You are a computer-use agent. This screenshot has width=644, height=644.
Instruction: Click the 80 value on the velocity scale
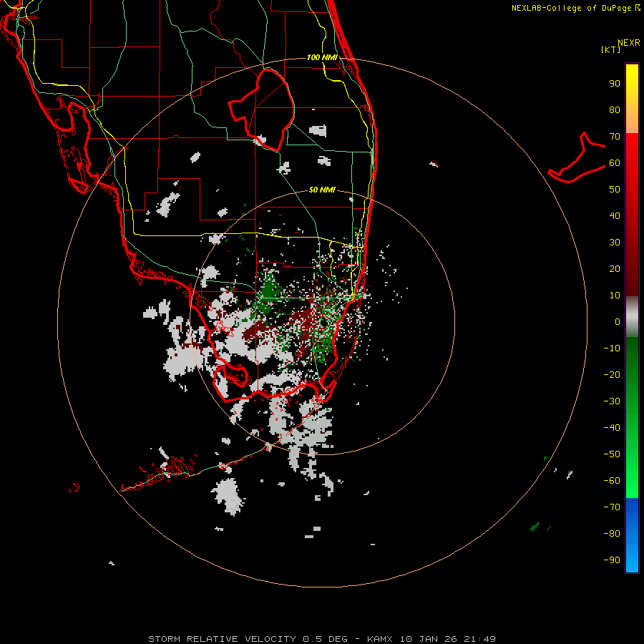[615, 110]
